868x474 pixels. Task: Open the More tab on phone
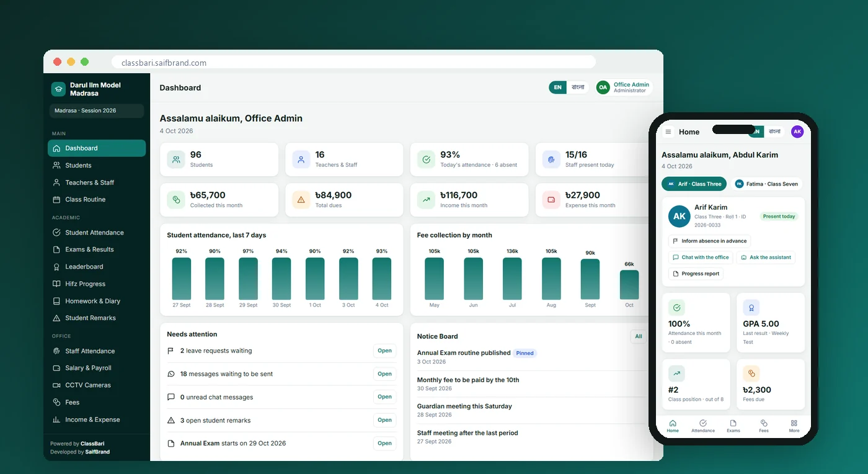[x=794, y=426]
